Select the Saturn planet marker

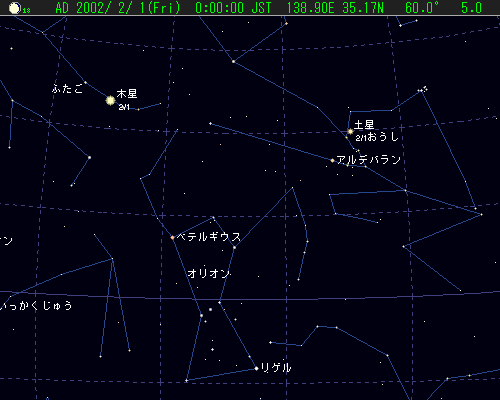click(350, 131)
